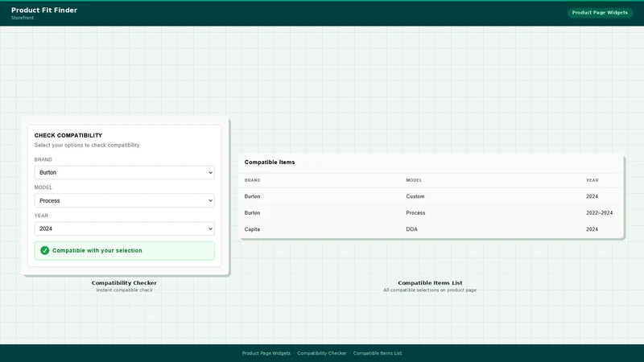644x362 pixels.
Task: Select the Custom model cell
Action: pyautogui.click(x=415, y=196)
